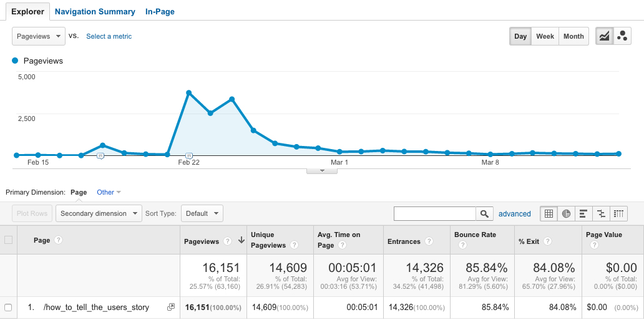The image size is (644, 320).
Task: Set graph granularity to Week
Action: point(545,36)
